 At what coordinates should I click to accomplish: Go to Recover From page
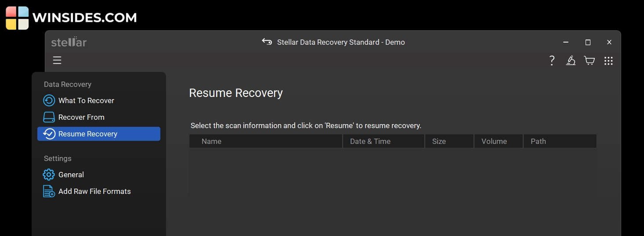point(81,117)
